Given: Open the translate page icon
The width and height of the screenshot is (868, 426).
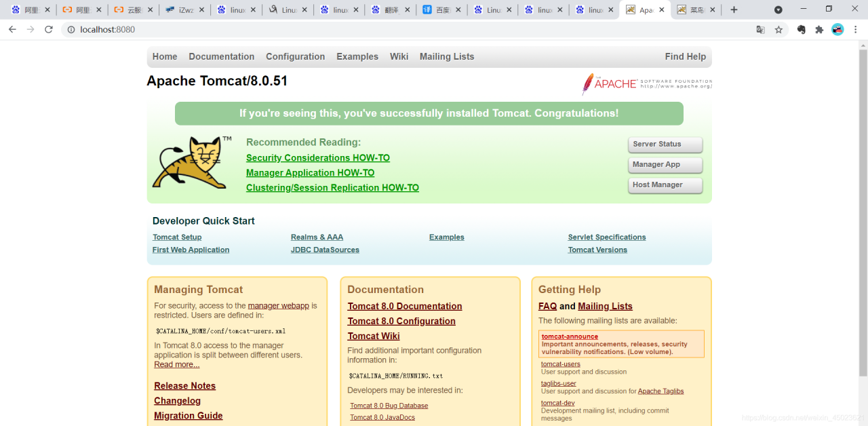Looking at the screenshot, I should point(760,30).
